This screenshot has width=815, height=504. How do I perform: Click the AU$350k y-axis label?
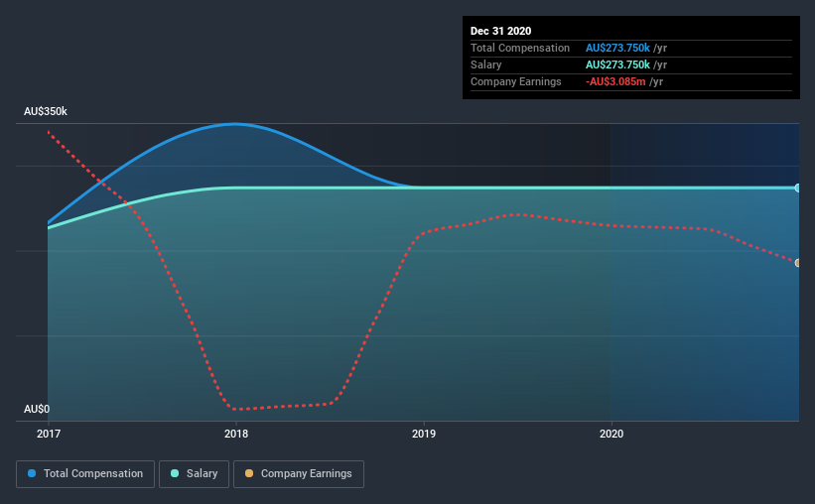[x=46, y=112]
